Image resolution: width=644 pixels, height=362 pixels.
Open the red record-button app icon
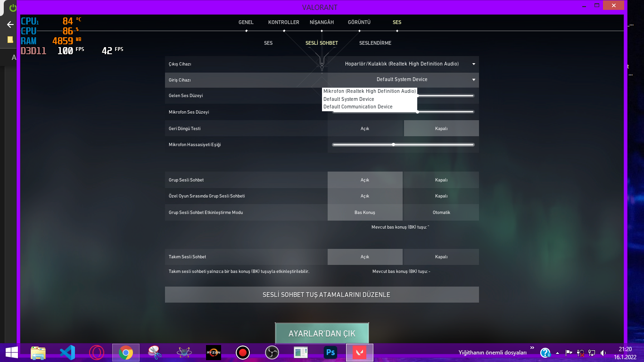[243, 353]
